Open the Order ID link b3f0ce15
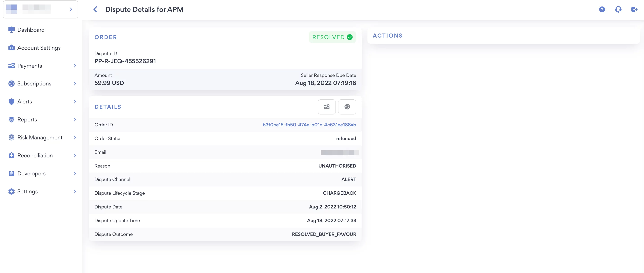This screenshot has width=644, height=273. (x=309, y=125)
